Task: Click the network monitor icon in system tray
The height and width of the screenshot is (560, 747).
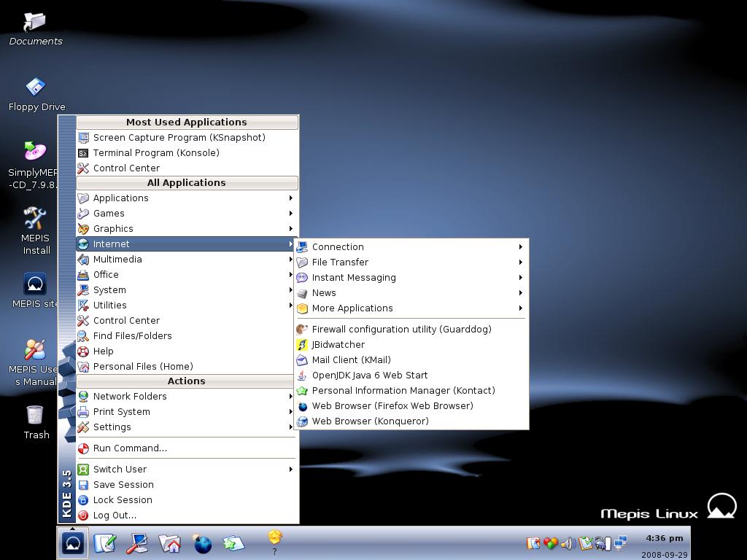Action: click(621, 543)
